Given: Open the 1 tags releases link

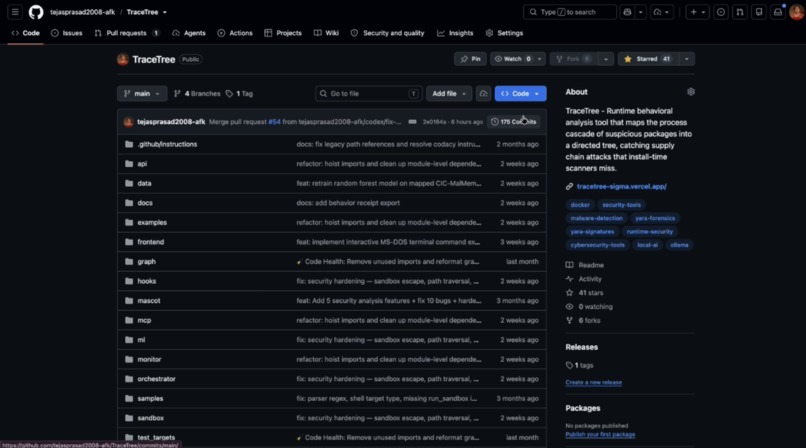Looking at the screenshot, I should tap(580, 365).
